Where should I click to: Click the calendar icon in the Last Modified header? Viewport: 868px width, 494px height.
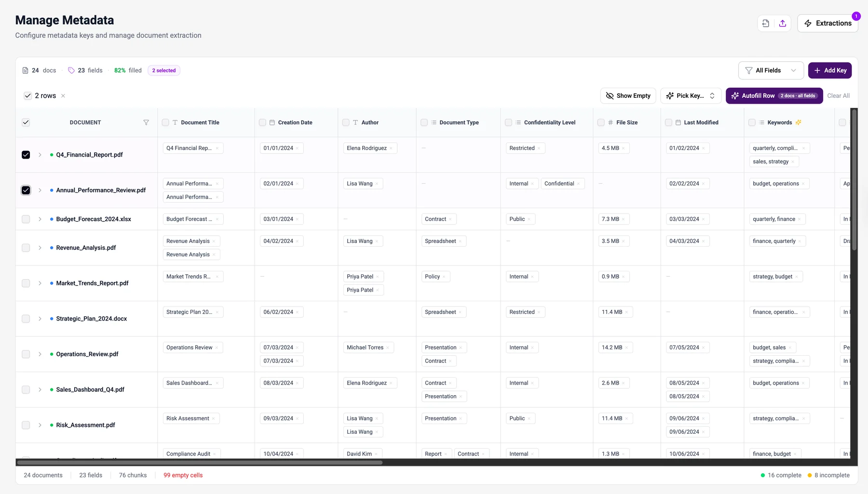click(x=678, y=122)
